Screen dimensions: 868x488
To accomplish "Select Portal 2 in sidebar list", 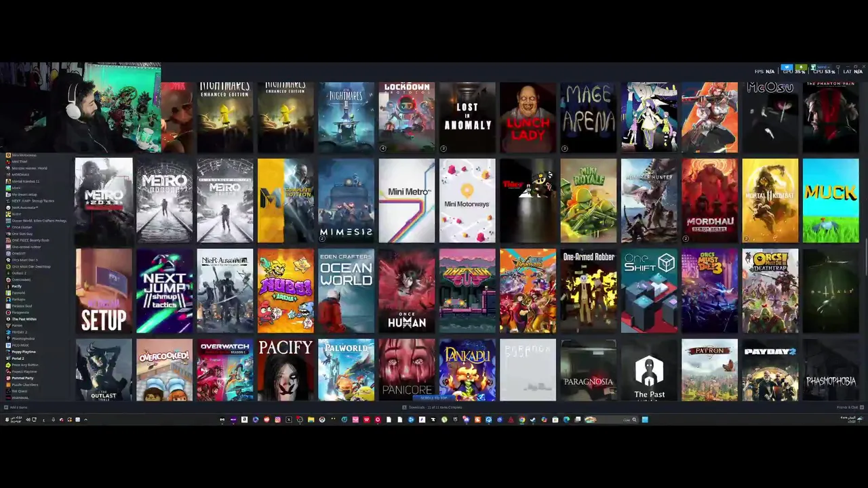I will click(x=18, y=359).
